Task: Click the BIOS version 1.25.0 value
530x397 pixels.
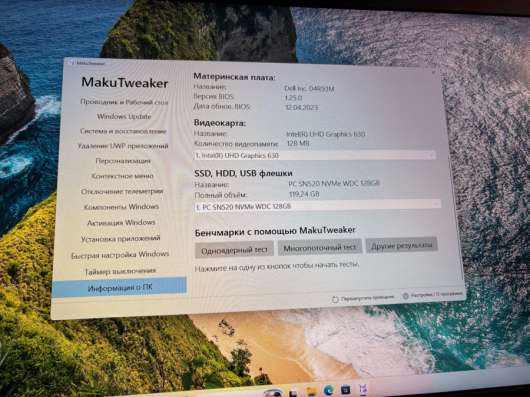Action: [x=294, y=98]
